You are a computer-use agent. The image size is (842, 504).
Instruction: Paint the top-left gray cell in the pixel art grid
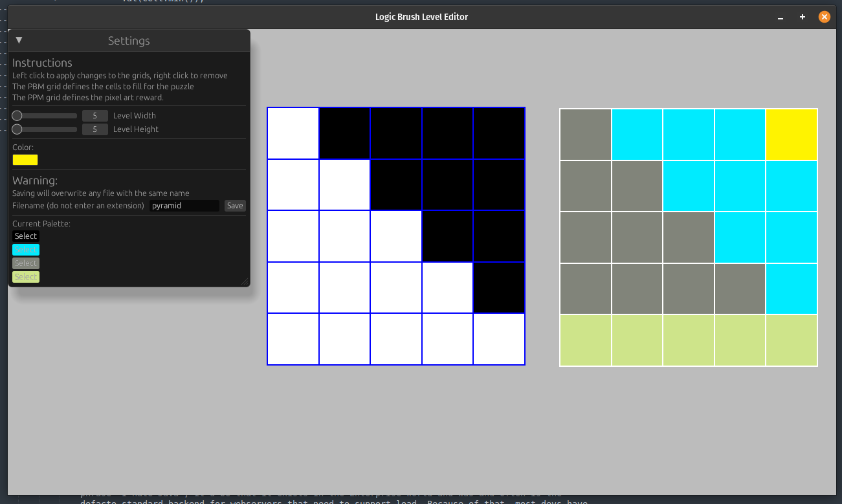coord(586,135)
